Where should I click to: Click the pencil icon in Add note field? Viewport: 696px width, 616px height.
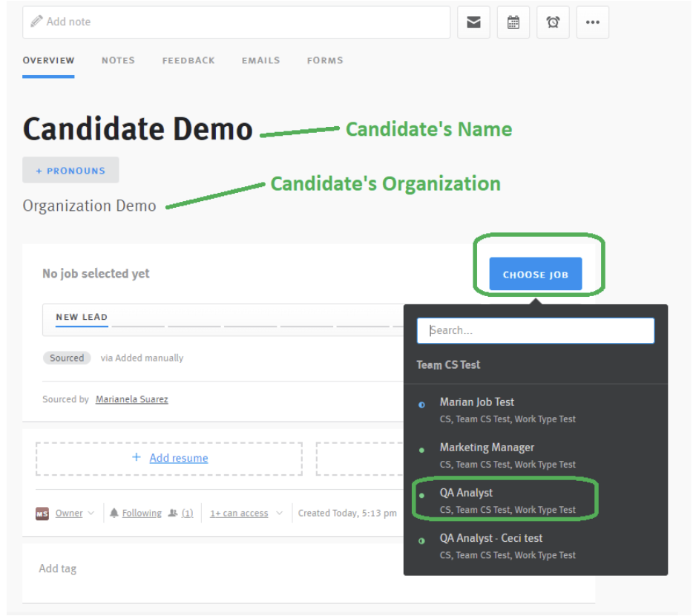click(x=35, y=22)
